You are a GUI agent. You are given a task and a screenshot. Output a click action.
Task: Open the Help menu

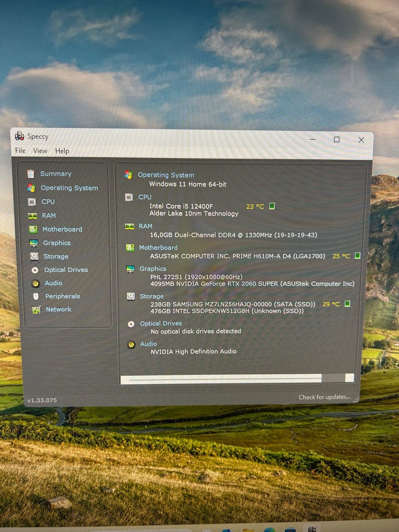coord(62,151)
